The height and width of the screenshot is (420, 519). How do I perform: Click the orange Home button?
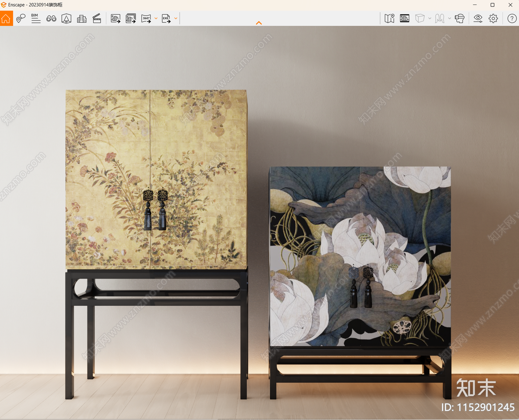click(6, 19)
